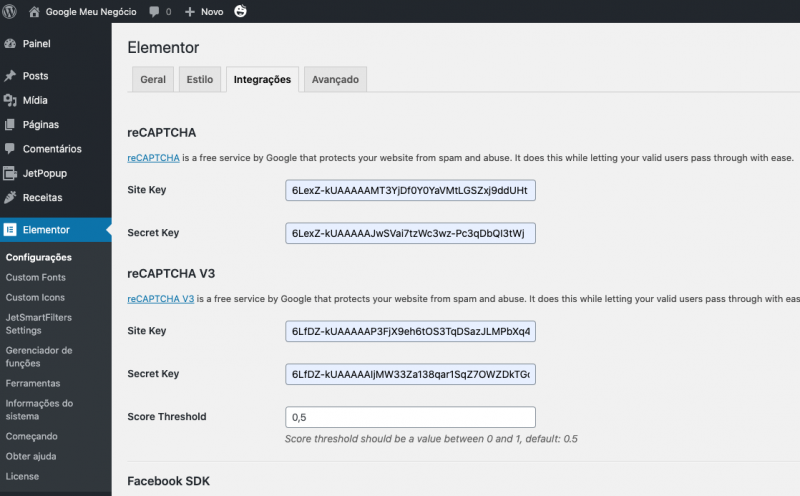Open the JetPopup icon in sidebar
Image resolution: width=800 pixels, height=496 pixels.
[10, 173]
